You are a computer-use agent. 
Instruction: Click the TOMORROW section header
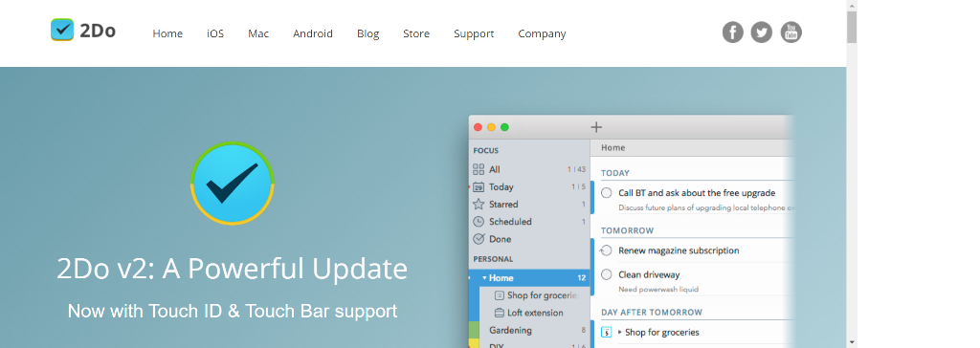point(627,230)
